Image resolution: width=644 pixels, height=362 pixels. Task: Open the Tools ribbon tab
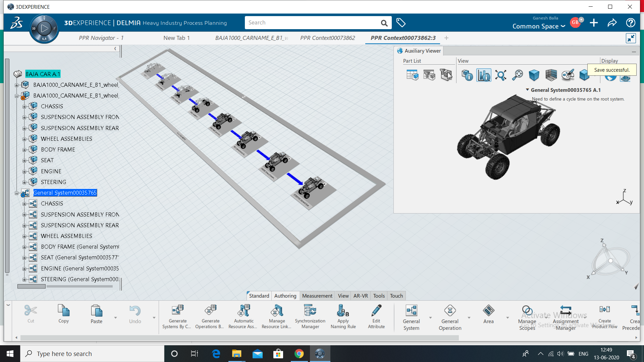click(379, 296)
